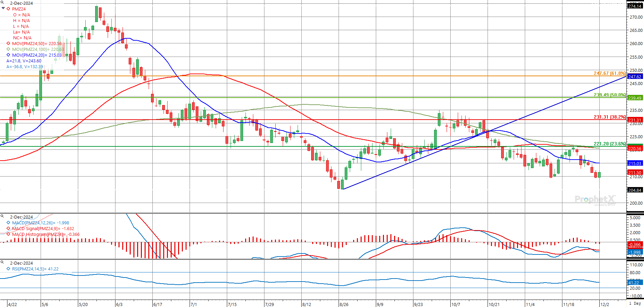Click the 239.49 (50.0%) Fibonacci label

609,95
